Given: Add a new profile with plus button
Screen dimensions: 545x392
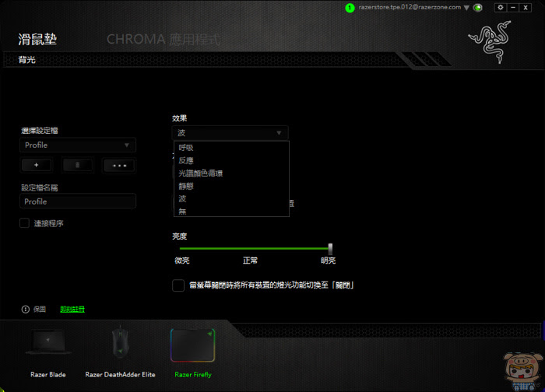Looking at the screenshot, I should click(37, 165).
